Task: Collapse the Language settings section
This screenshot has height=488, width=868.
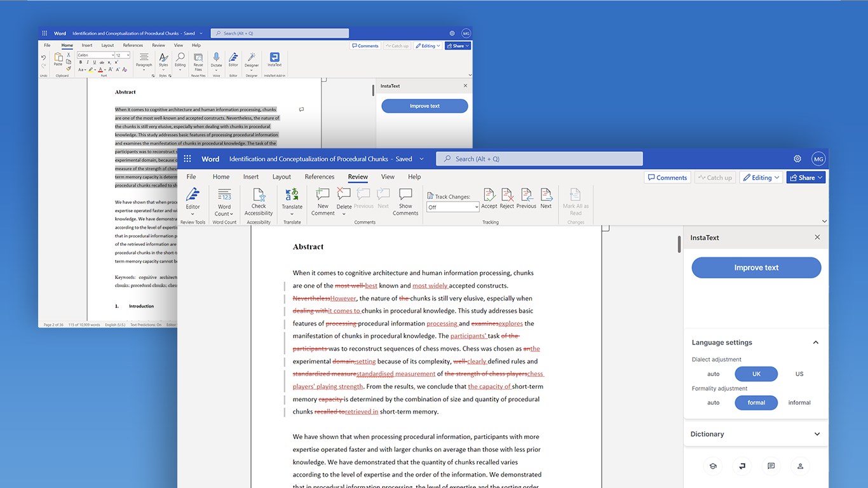Action: point(816,342)
